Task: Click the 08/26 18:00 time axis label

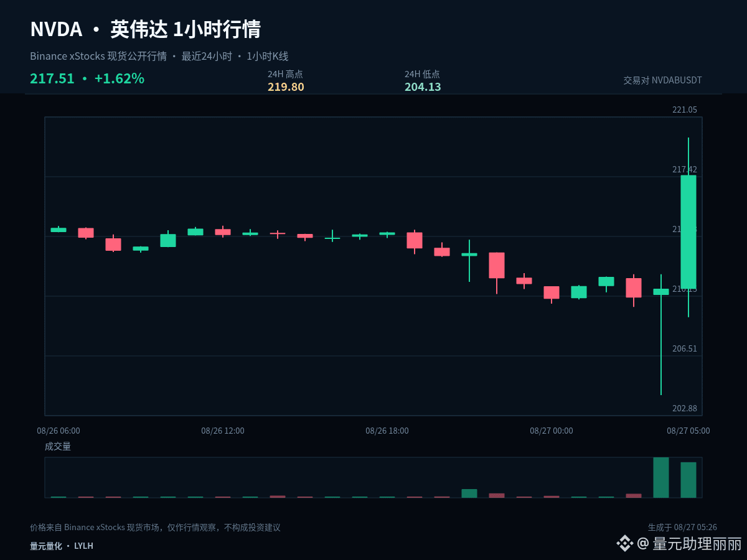Action: coord(387,431)
